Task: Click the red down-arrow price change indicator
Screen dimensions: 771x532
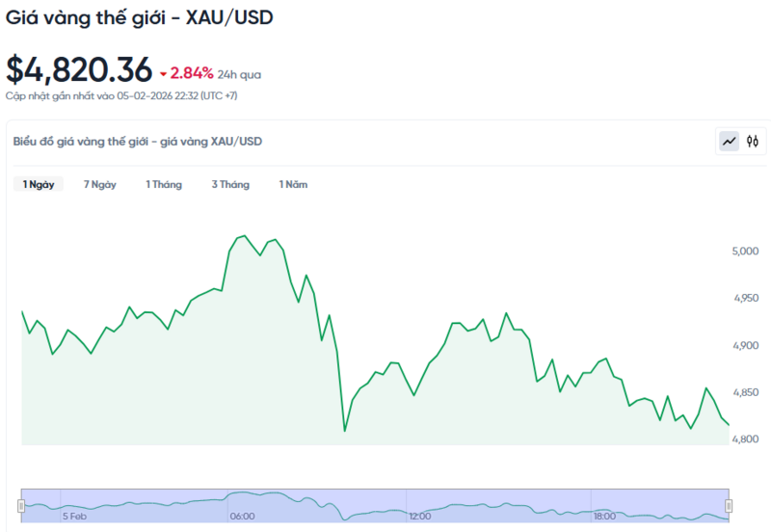Action: [164, 73]
